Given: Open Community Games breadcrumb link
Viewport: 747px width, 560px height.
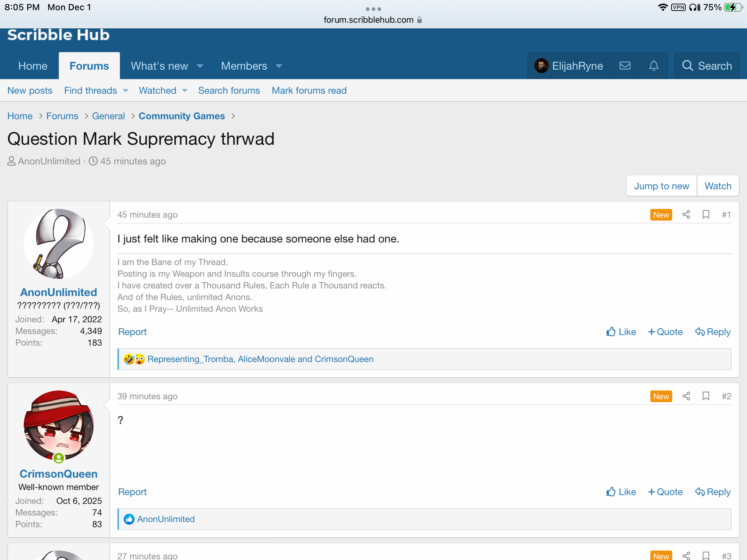Looking at the screenshot, I should coord(182,116).
